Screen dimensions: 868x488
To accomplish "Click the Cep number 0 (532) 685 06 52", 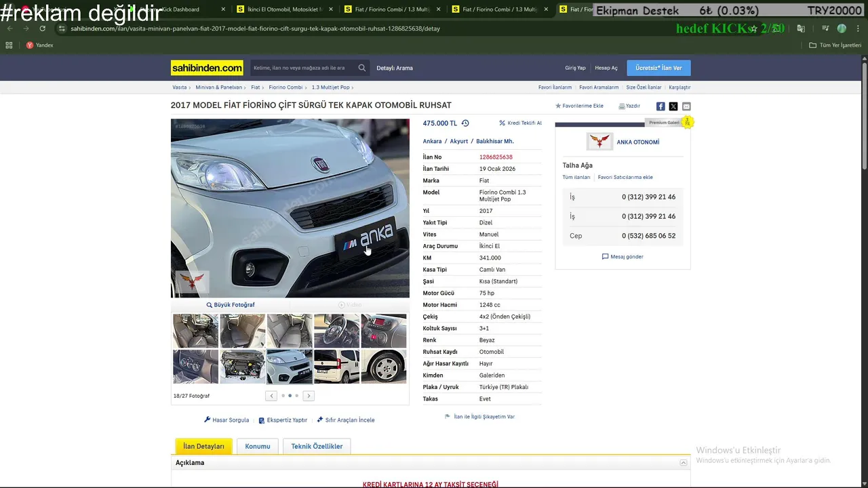I will (648, 236).
